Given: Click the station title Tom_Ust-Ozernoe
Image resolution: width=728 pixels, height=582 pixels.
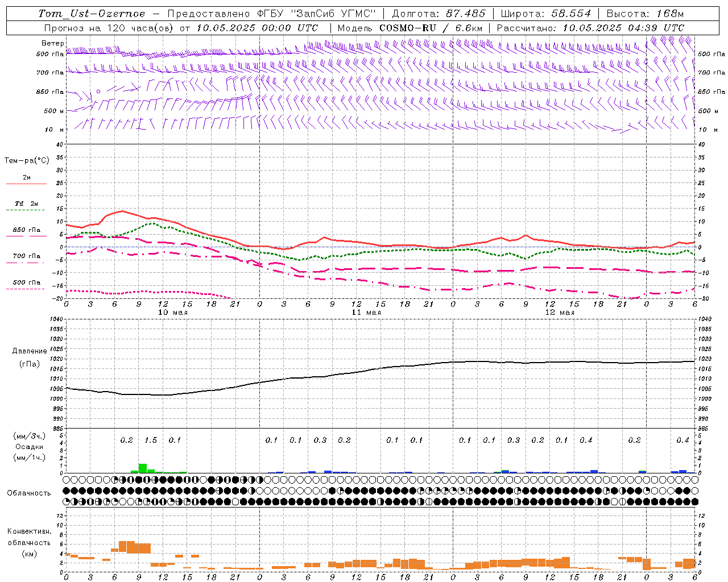Looking at the screenshot, I should pos(92,14).
